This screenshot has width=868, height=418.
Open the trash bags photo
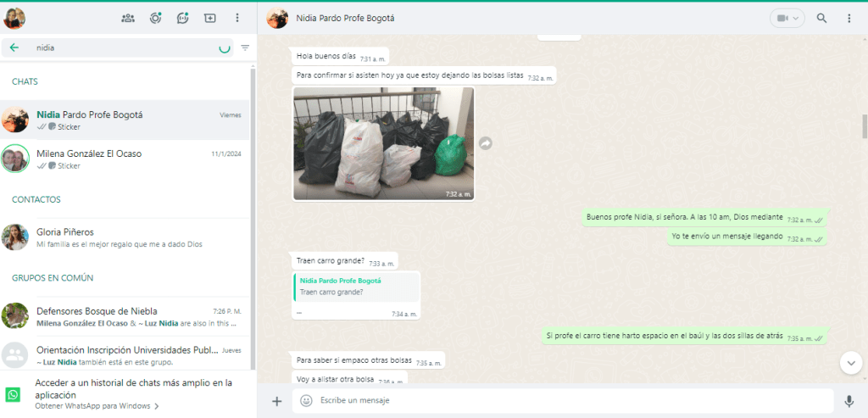(x=383, y=143)
